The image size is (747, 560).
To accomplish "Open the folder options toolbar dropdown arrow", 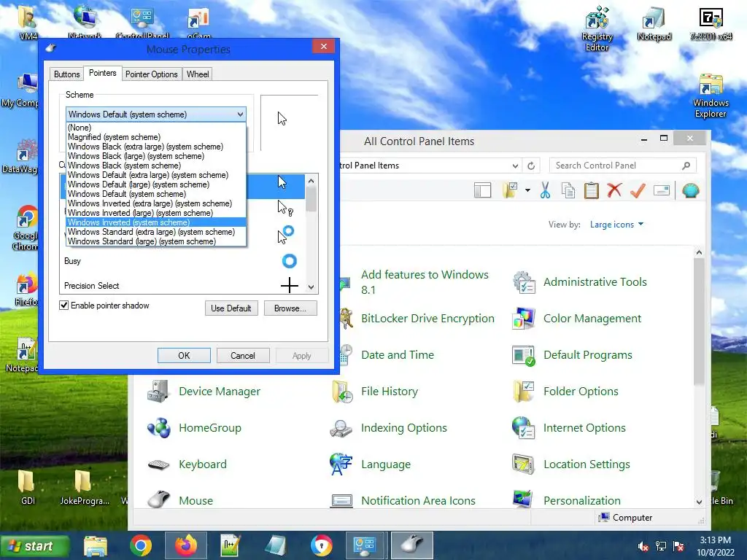I will coord(528,190).
